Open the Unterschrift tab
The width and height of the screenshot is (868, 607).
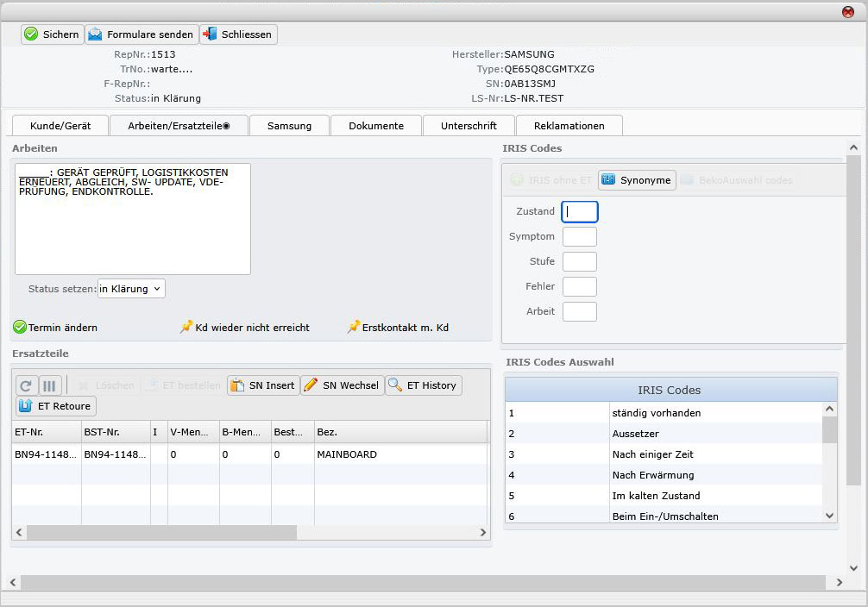click(469, 126)
